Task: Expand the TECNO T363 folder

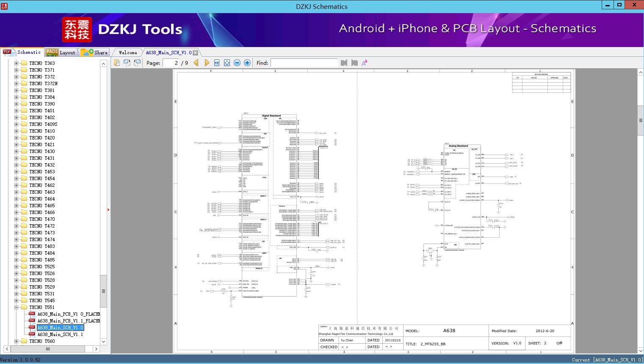Action: pos(17,63)
